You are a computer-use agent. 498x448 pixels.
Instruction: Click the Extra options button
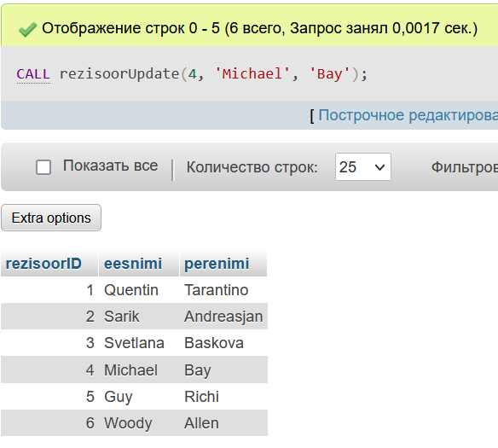pos(51,218)
